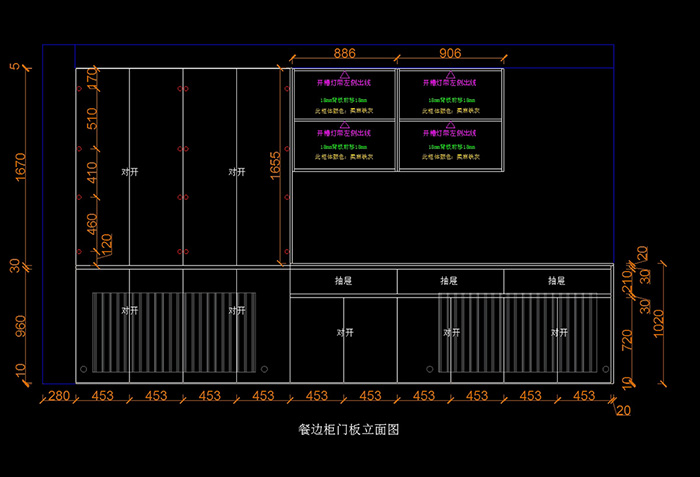The width and height of the screenshot is (700, 477).
Task: Select magenta triangle in top-right glass cabinet
Action: coord(450,74)
